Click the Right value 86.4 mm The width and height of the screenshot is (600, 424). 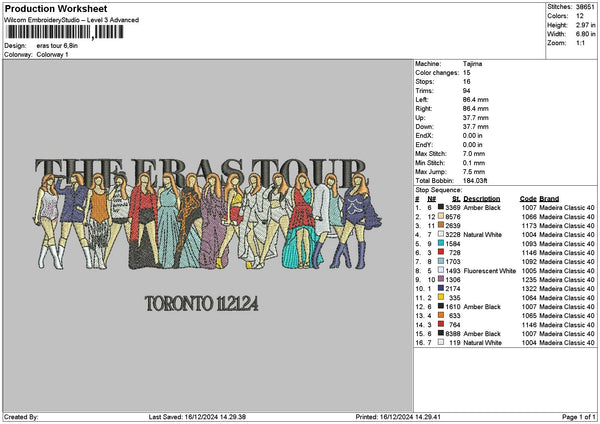coord(476,109)
